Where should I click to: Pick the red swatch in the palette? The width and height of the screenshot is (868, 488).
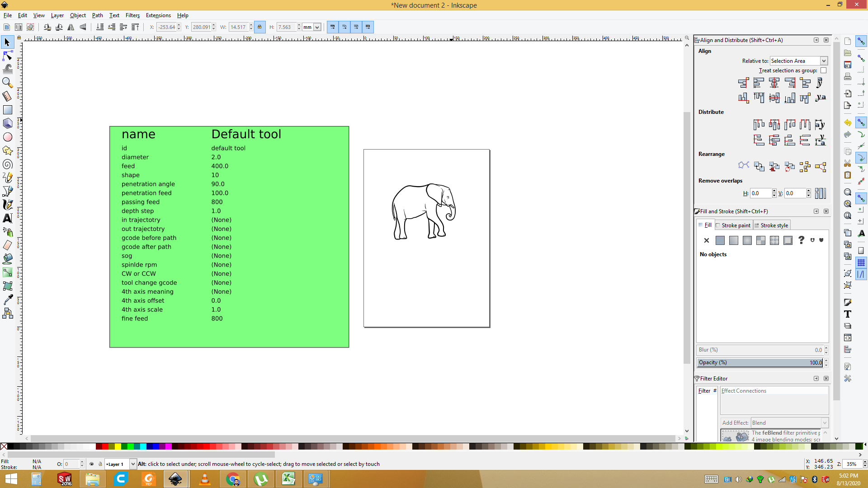click(x=105, y=446)
